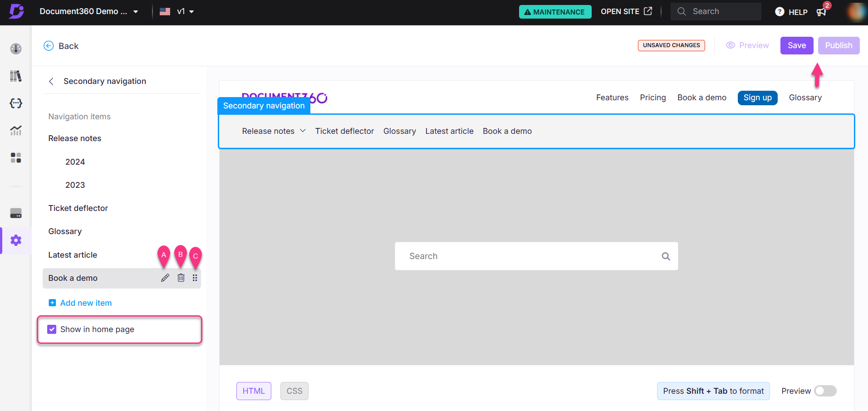This screenshot has width=868, height=411.
Task: Toggle the Preview switch at the bottom
Action: 825,391
